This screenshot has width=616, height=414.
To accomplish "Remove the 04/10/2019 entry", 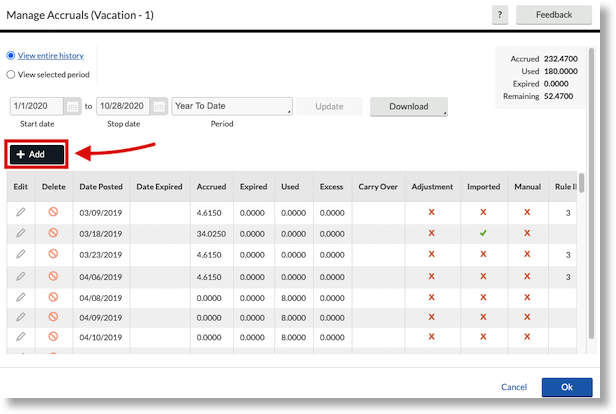I will tap(53, 336).
